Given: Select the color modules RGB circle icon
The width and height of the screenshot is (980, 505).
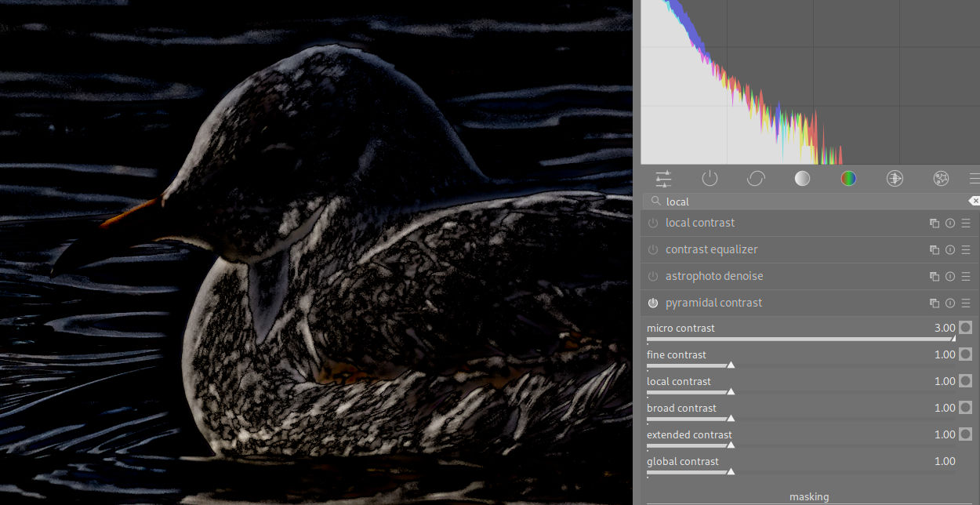Looking at the screenshot, I should point(848,179).
